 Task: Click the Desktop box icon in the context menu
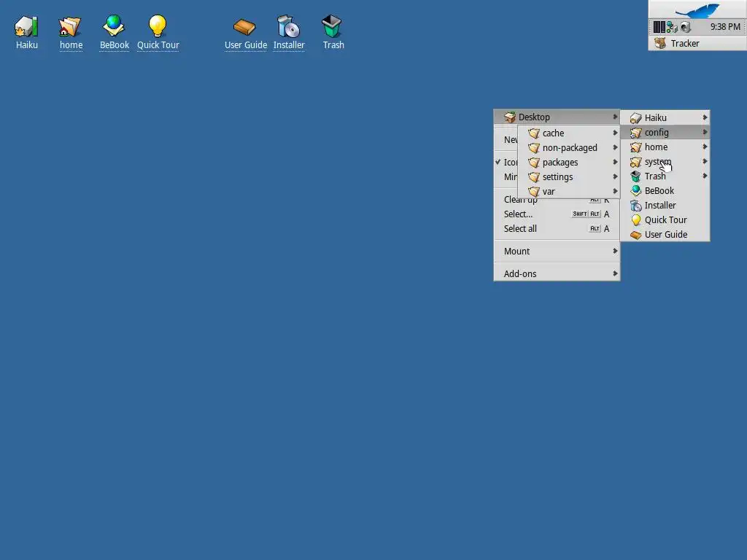click(x=510, y=117)
